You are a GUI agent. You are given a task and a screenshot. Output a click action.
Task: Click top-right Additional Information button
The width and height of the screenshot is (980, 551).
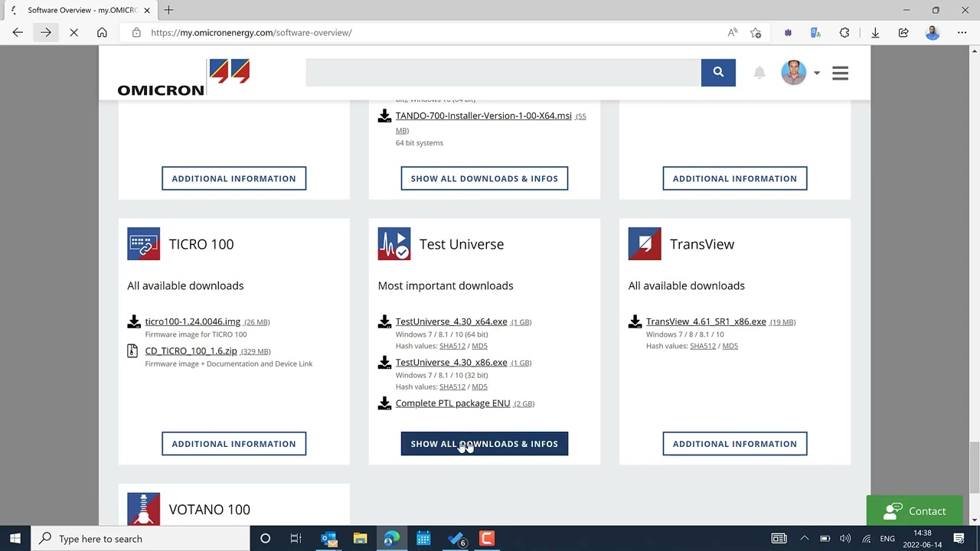[x=734, y=178]
